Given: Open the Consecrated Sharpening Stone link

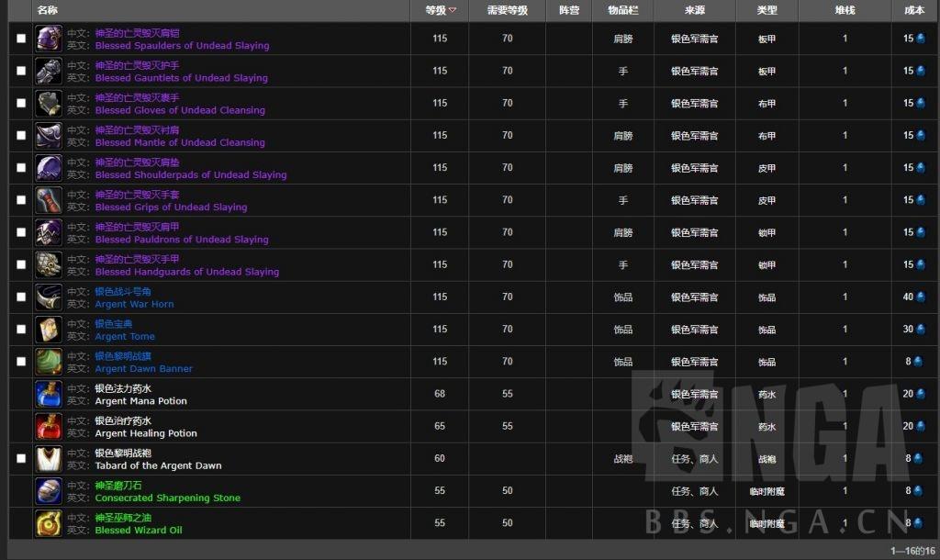Looking at the screenshot, I should coord(168,498).
